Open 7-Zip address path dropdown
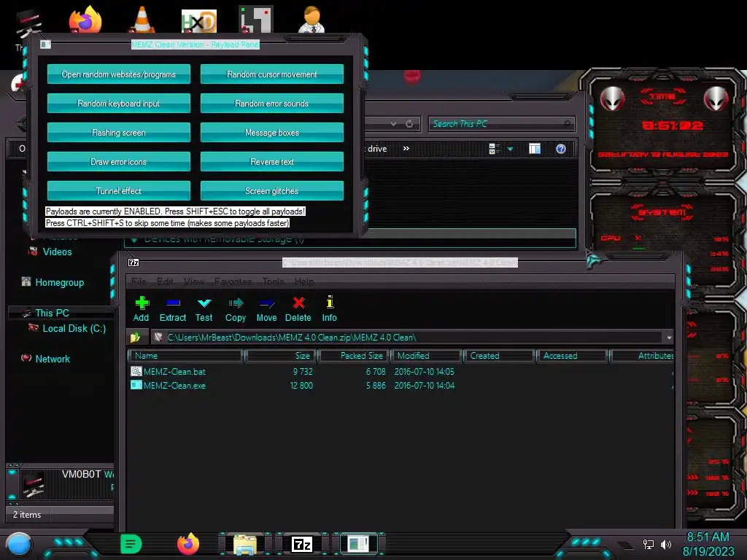 point(669,337)
